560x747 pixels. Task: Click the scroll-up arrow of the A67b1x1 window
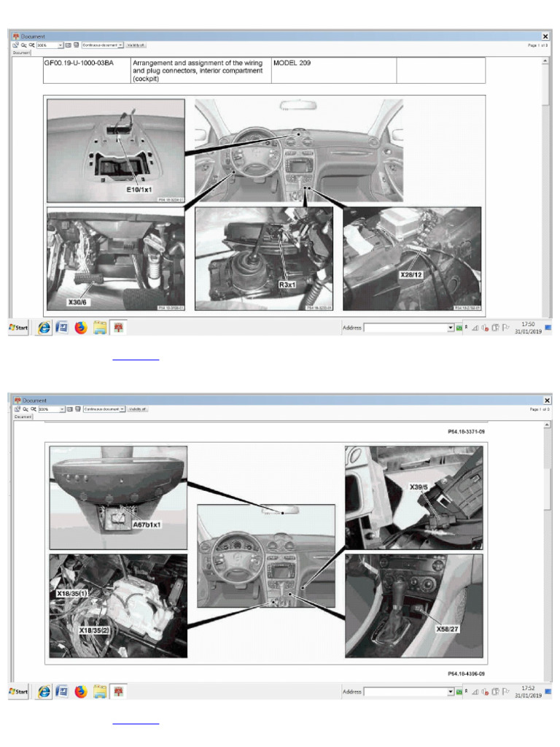click(547, 425)
